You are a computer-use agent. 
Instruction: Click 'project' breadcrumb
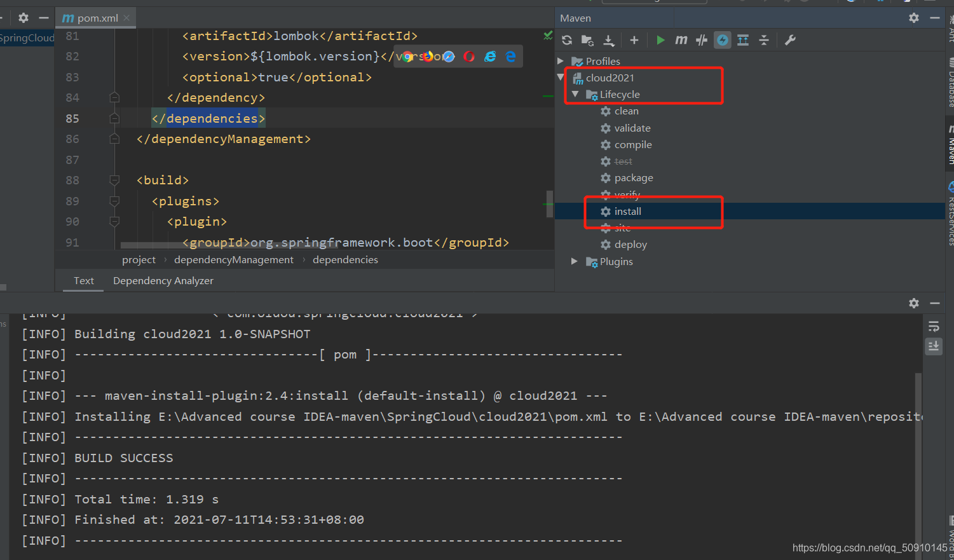click(x=139, y=259)
